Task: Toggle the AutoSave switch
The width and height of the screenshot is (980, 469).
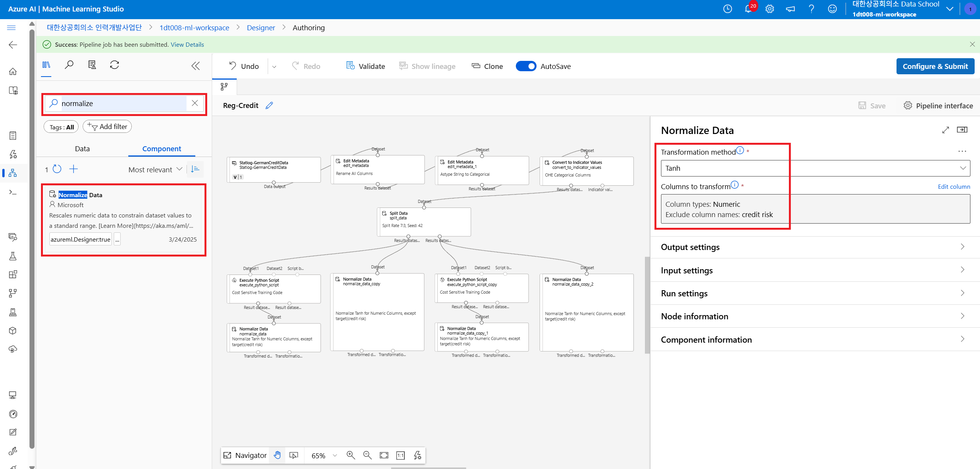Action: [x=526, y=66]
